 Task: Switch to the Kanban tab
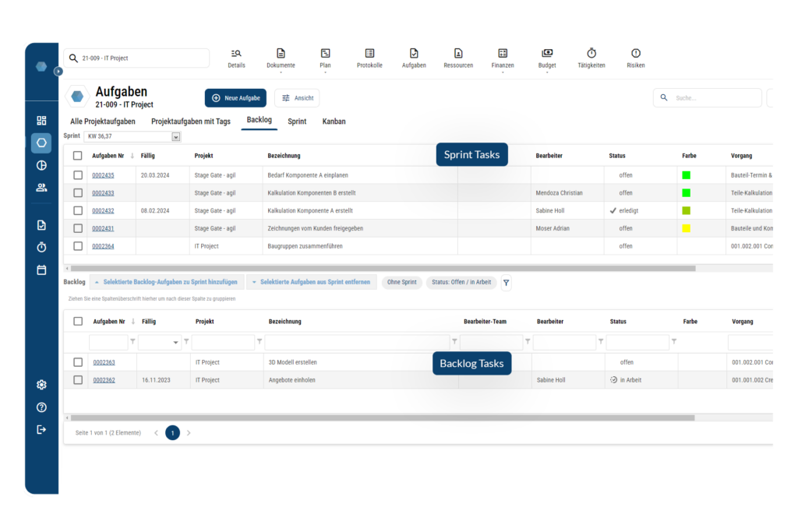[x=334, y=122]
